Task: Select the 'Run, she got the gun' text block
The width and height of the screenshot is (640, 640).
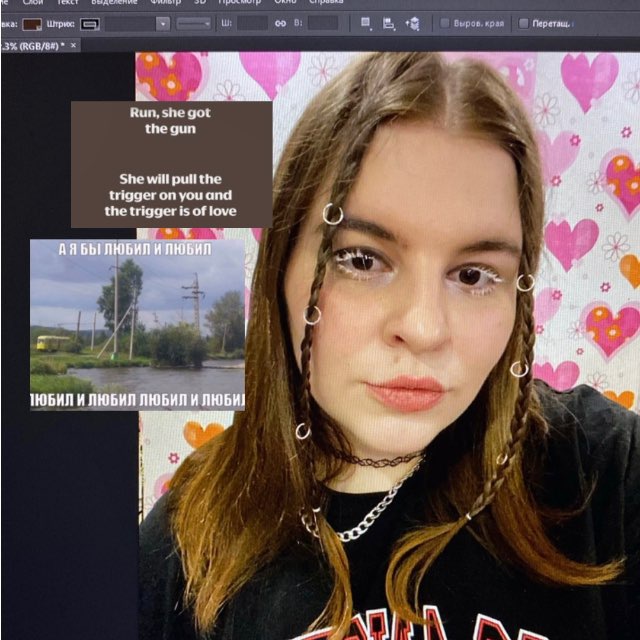Action: (171, 163)
